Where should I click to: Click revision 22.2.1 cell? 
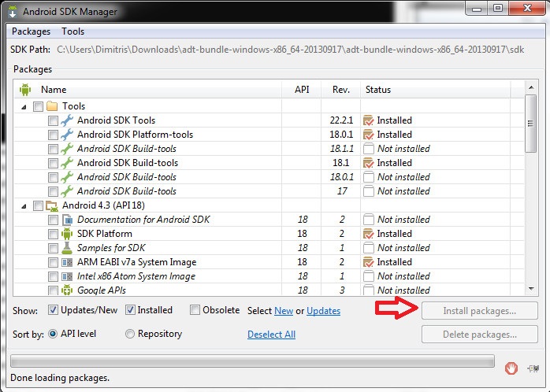[341, 120]
